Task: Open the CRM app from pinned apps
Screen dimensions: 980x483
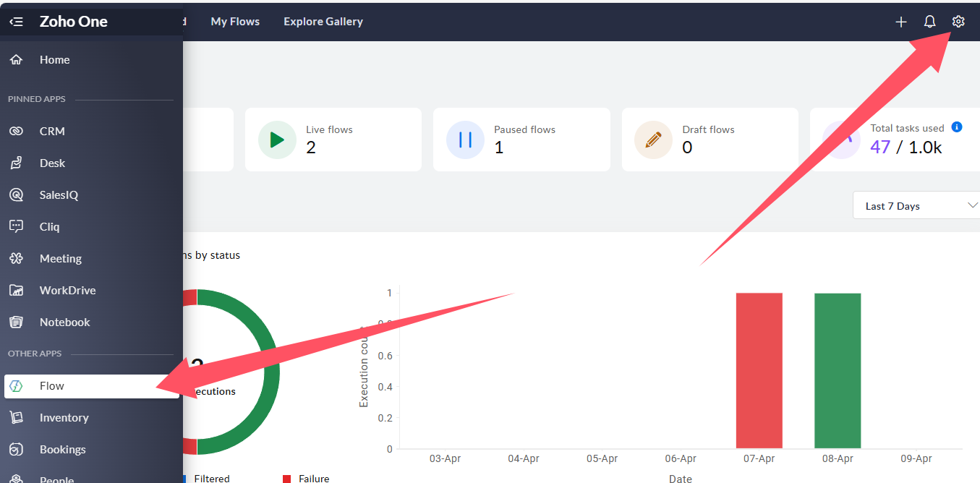Action: (x=91, y=131)
